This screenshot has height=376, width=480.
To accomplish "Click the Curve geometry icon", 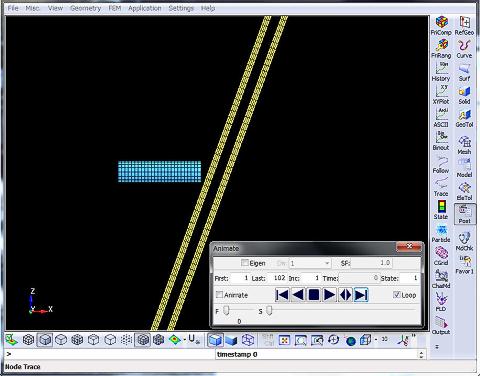I will click(464, 49).
